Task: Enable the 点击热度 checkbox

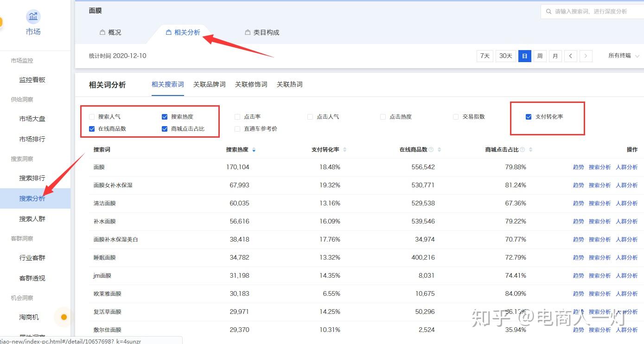Action: point(383,117)
